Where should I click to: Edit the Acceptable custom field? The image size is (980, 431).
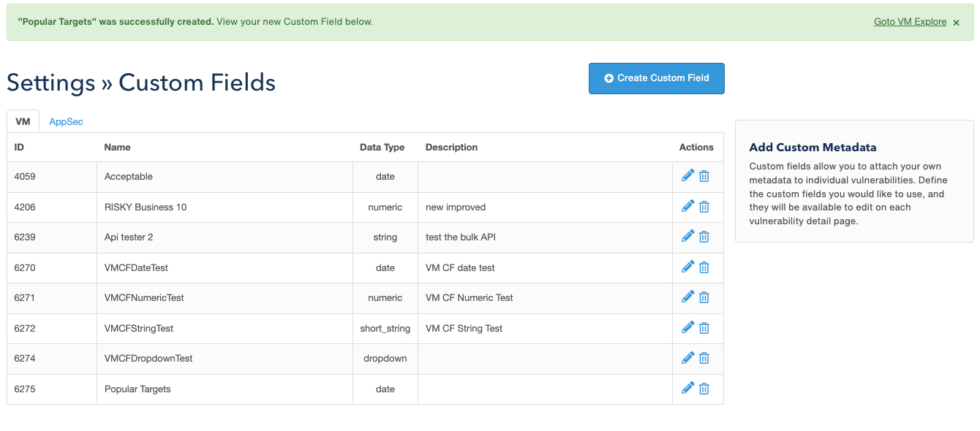point(687,175)
